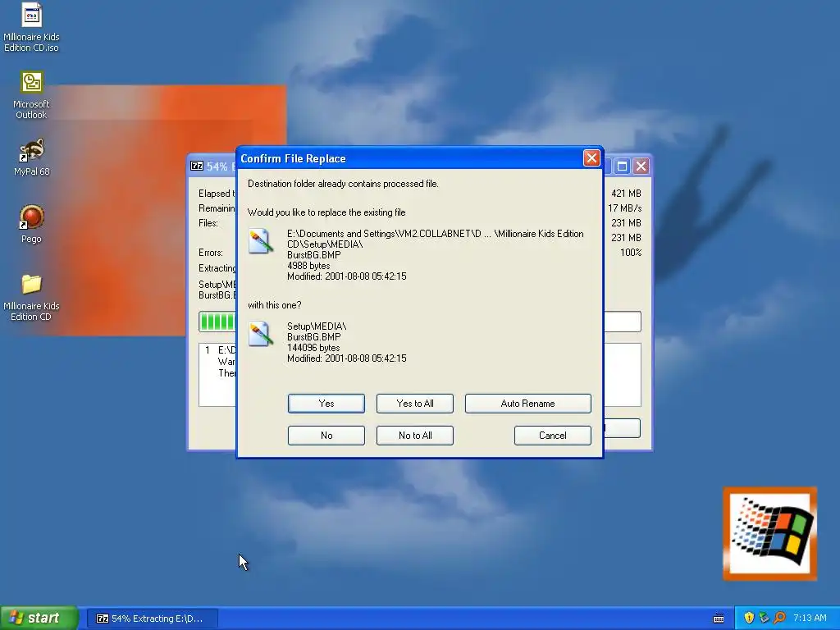The height and width of the screenshot is (630, 840).
Task: Cancel the file replace dialog
Action: pos(552,436)
